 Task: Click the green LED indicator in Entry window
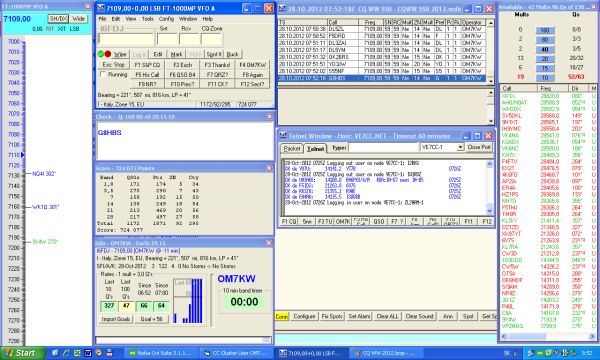pos(101,54)
